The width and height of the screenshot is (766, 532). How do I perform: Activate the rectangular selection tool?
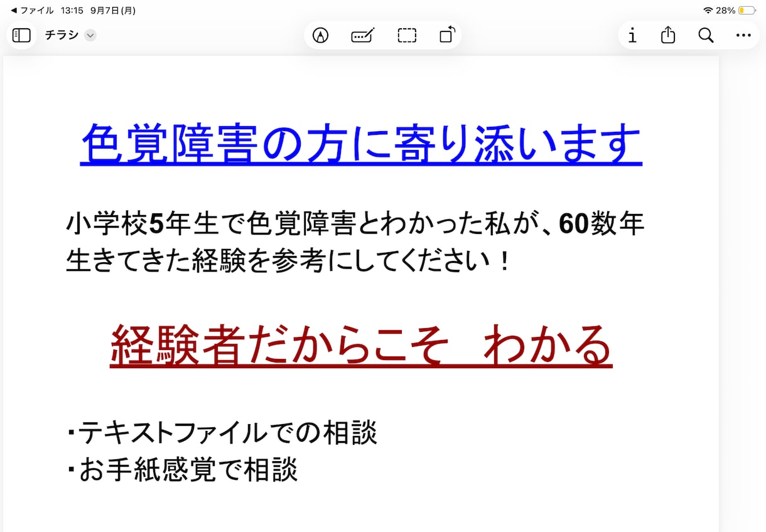[x=407, y=35]
